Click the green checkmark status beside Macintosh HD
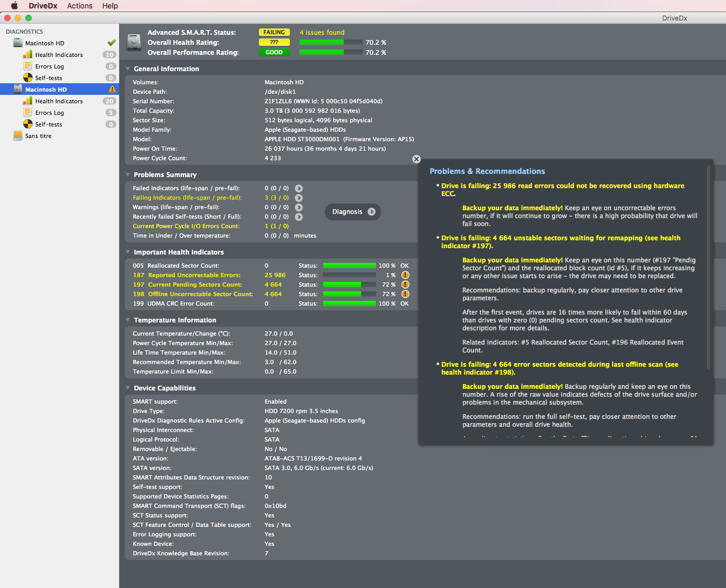This screenshot has width=726, height=588. point(111,43)
